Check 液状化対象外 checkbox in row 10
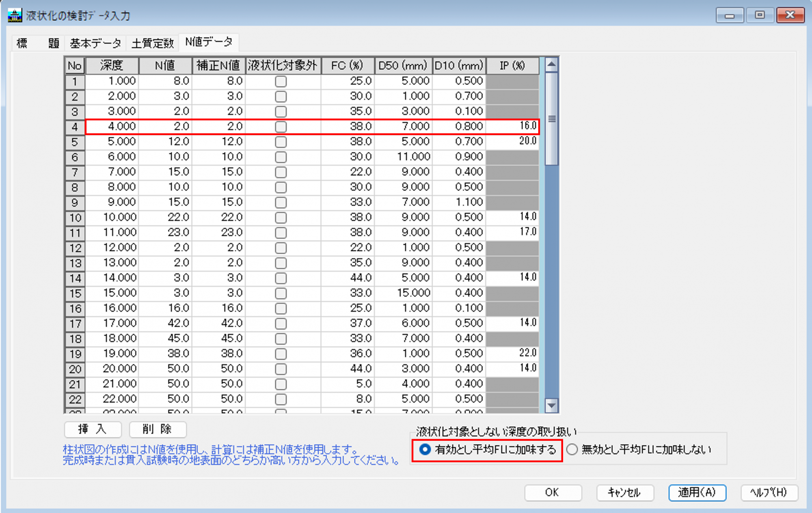 pyautogui.click(x=281, y=218)
